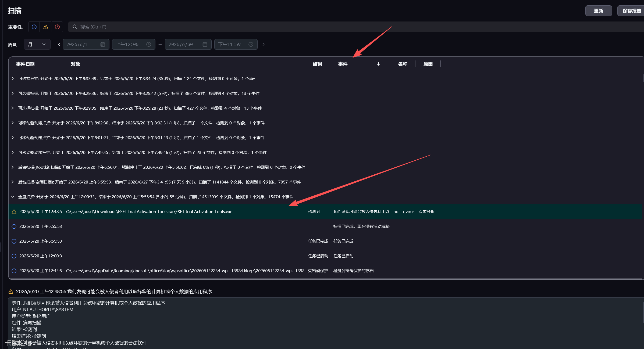The image size is (644, 349).
Task: Click info icon of 任务已启动 row
Action: tap(14, 256)
